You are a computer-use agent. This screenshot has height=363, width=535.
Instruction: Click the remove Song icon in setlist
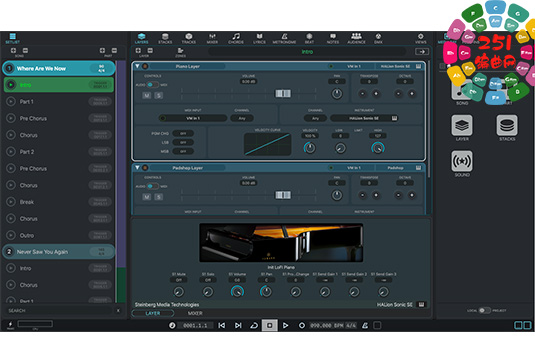click(25, 50)
